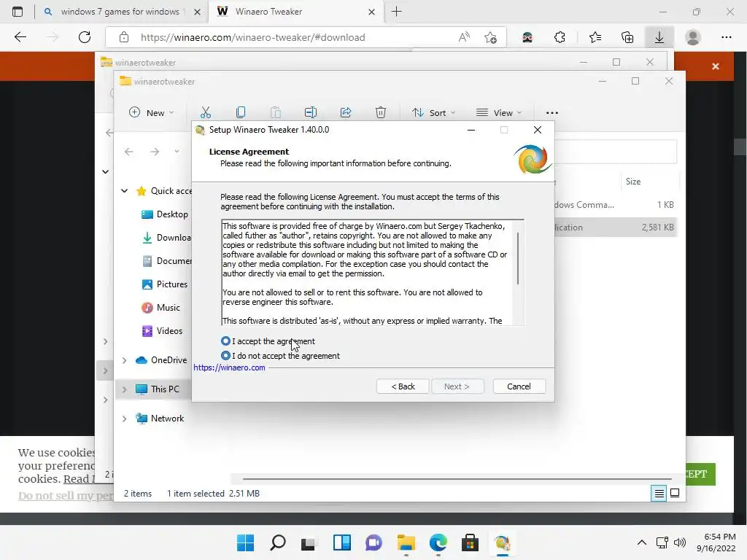
Task: Open a new browser tab
Action: (x=396, y=12)
